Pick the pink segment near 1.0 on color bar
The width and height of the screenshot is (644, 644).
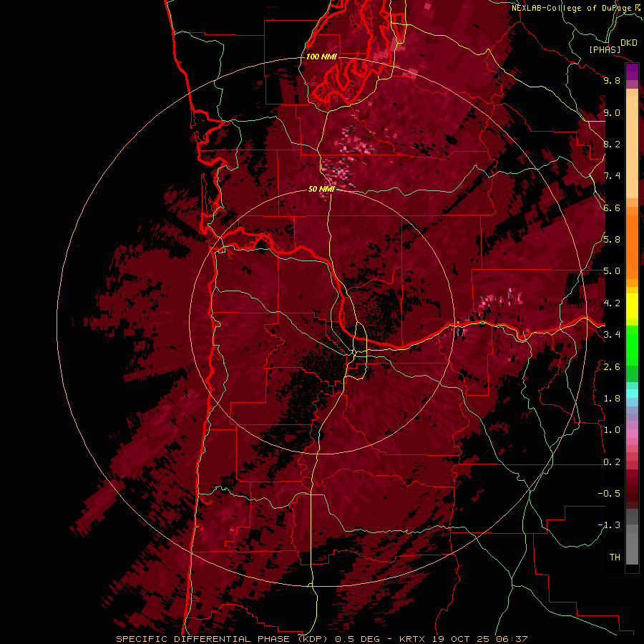click(x=632, y=434)
